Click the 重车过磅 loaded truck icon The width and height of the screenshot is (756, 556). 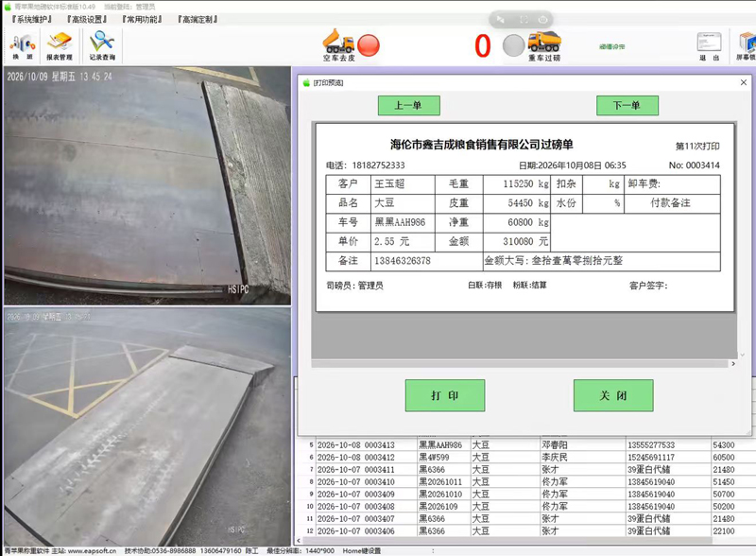point(544,46)
